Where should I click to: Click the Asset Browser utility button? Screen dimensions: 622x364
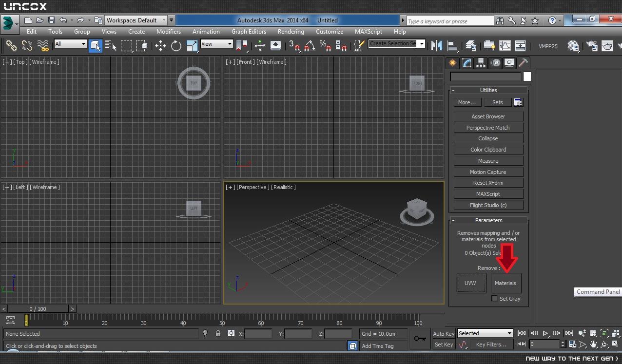(x=488, y=116)
